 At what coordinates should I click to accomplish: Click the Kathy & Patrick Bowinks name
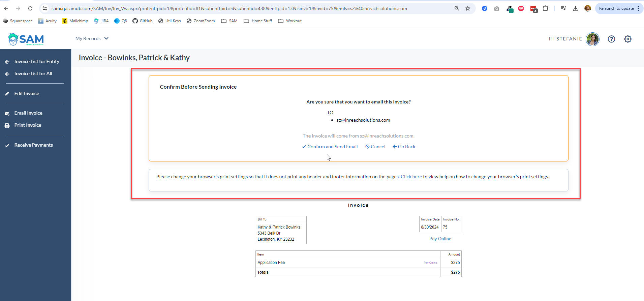[x=279, y=227]
